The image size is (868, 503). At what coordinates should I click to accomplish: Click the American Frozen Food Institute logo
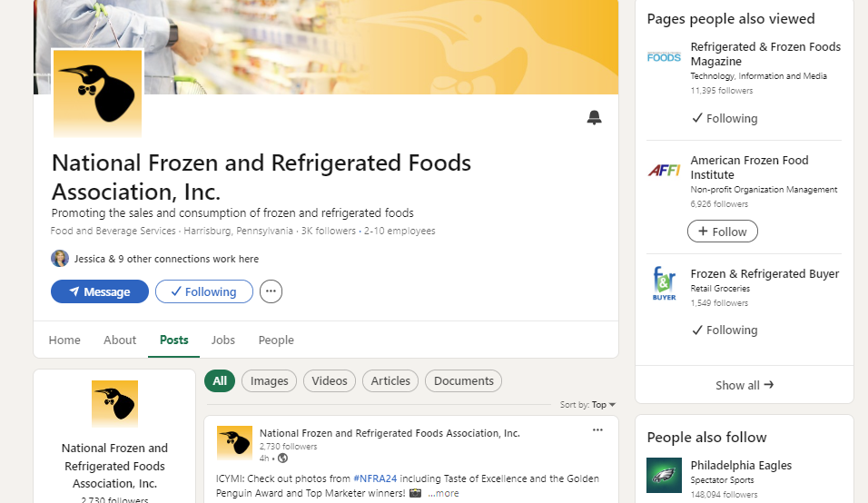664,170
